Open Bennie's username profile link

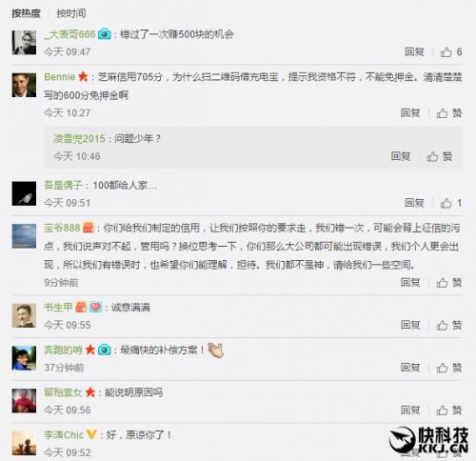60,77
